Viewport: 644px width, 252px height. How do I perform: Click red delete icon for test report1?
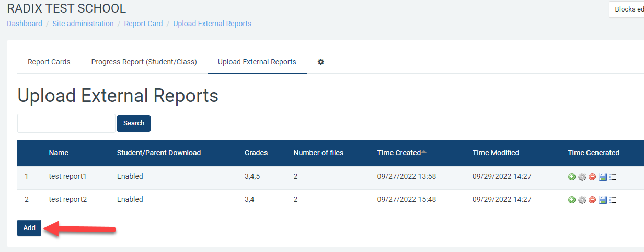pos(592,177)
